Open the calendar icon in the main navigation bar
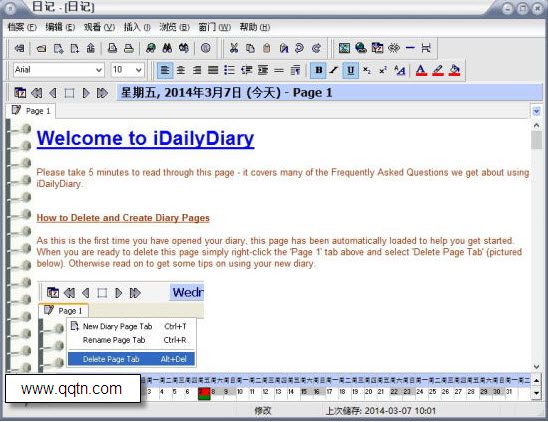548x422 pixels. coord(20,93)
